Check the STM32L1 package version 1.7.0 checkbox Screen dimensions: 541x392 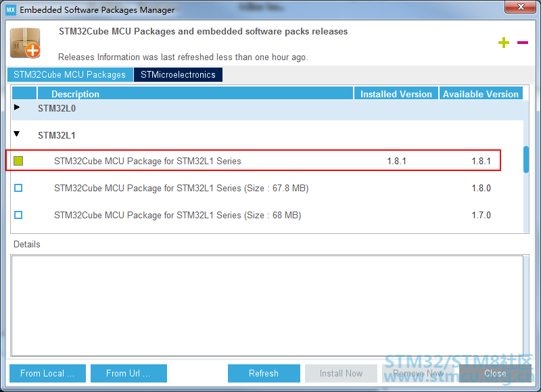(18, 215)
